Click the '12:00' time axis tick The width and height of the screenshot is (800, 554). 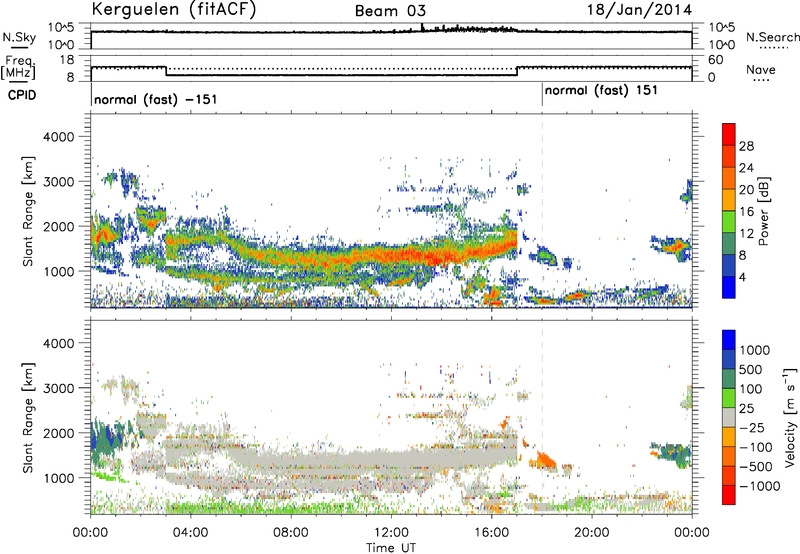pyautogui.click(x=391, y=533)
